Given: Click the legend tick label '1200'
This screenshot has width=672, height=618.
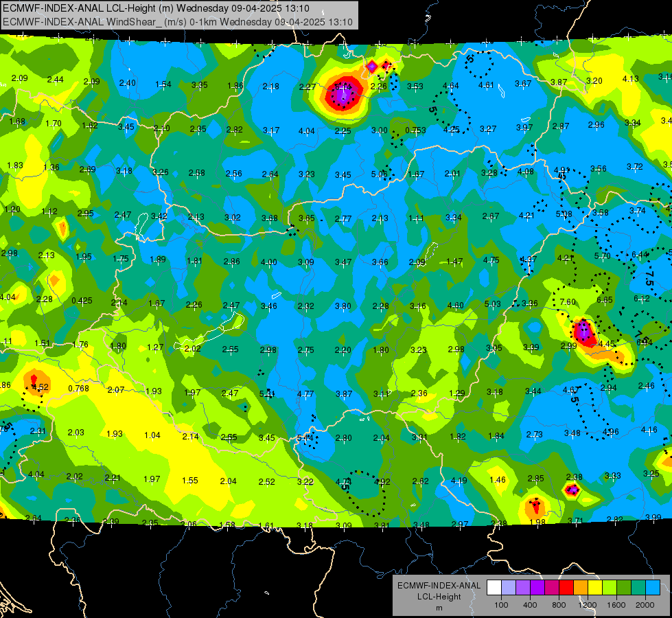Looking at the screenshot, I should click(587, 605).
